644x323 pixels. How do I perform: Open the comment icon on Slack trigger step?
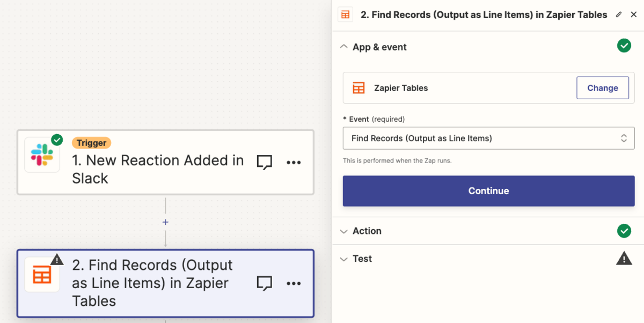(264, 163)
